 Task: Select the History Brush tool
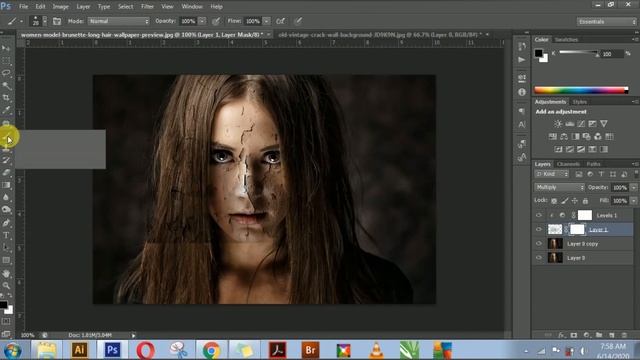[x=6, y=160]
